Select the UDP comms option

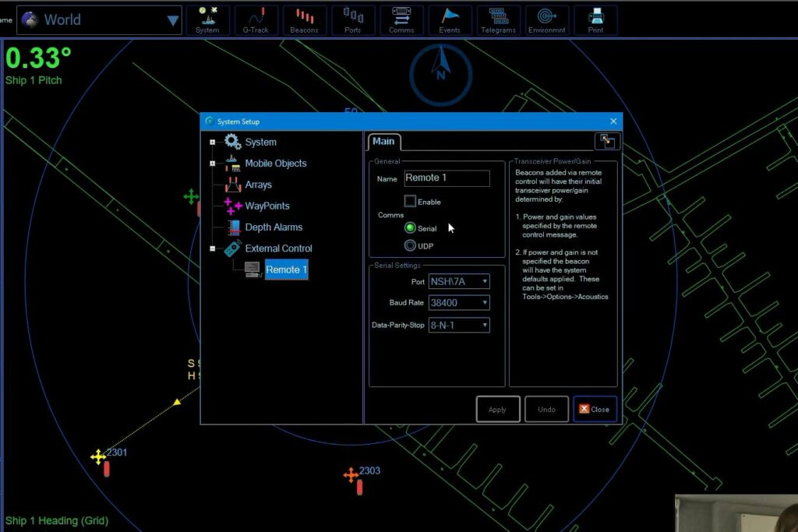pyautogui.click(x=410, y=245)
